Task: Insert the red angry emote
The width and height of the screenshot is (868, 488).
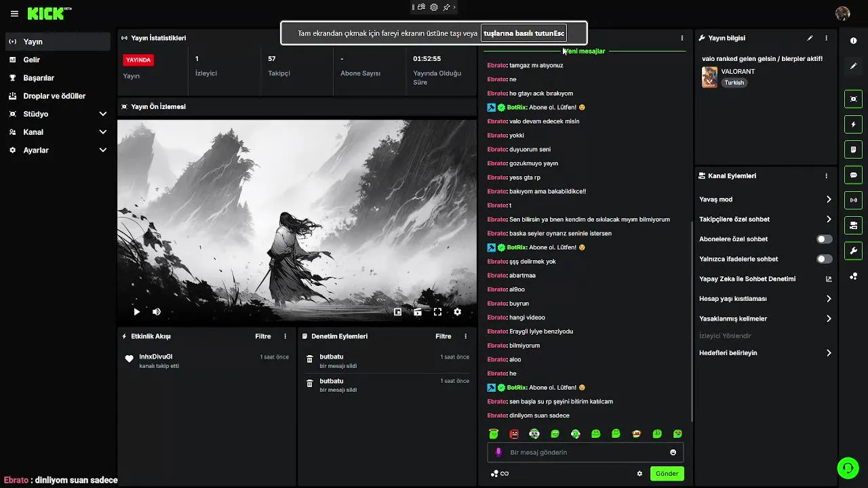Action: pyautogui.click(x=514, y=434)
